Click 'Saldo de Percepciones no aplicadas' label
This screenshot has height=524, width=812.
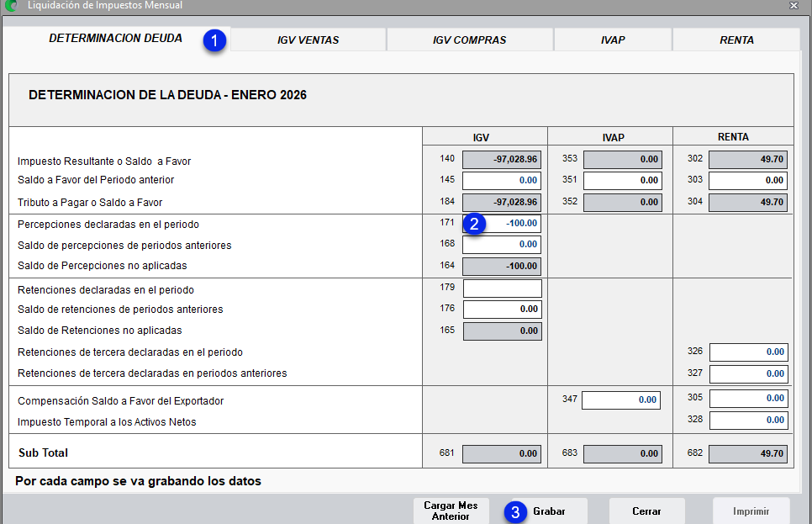click(102, 266)
